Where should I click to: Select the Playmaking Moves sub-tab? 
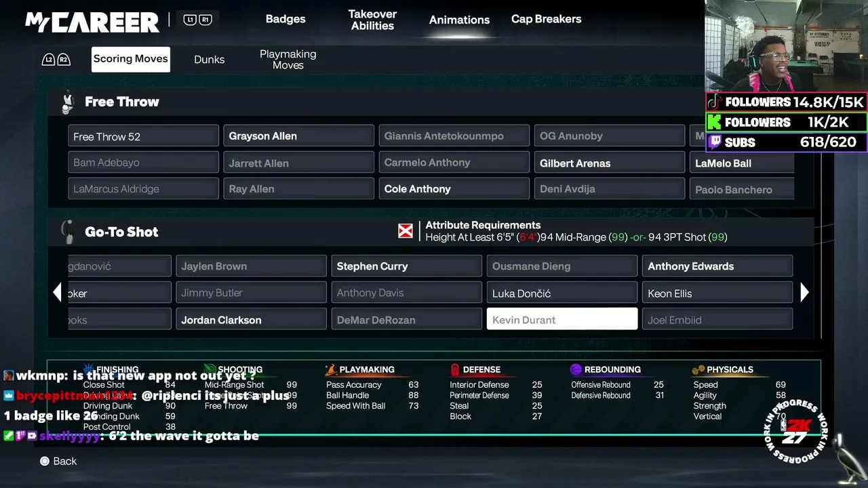coord(288,60)
